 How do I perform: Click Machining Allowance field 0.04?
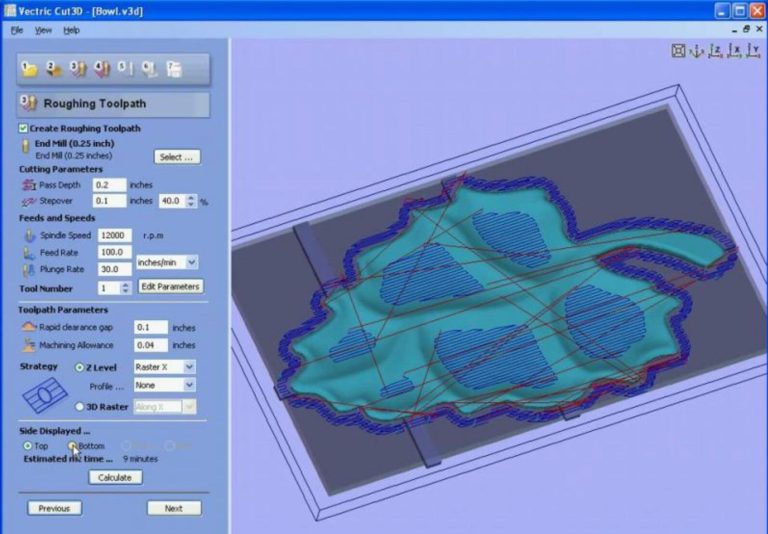151,345
